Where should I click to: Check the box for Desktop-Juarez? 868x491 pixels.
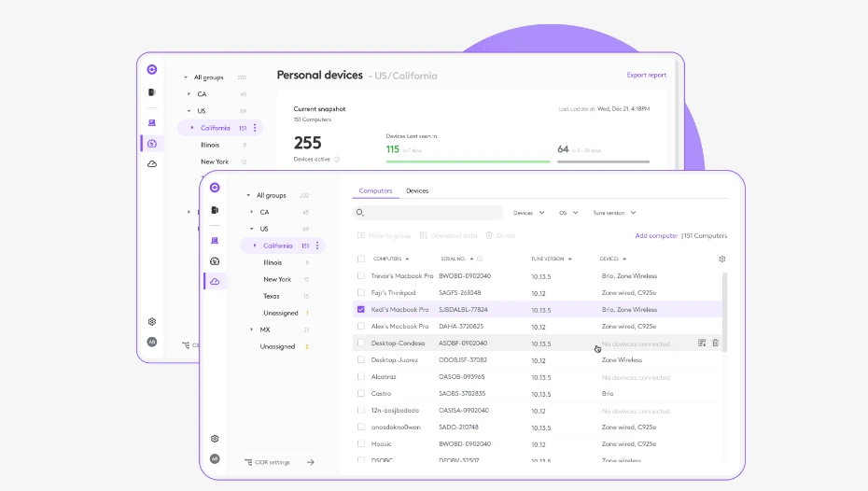361,359
